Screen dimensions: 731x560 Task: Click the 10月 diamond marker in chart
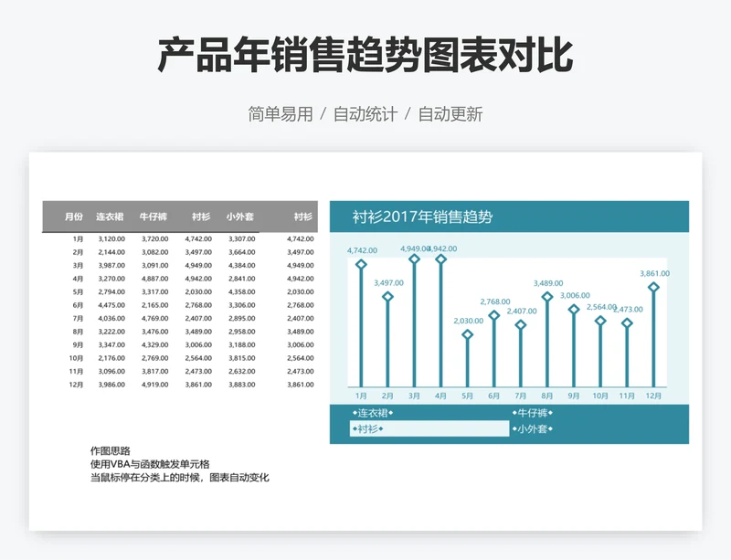pyautogui.click(x=600, y=321)
